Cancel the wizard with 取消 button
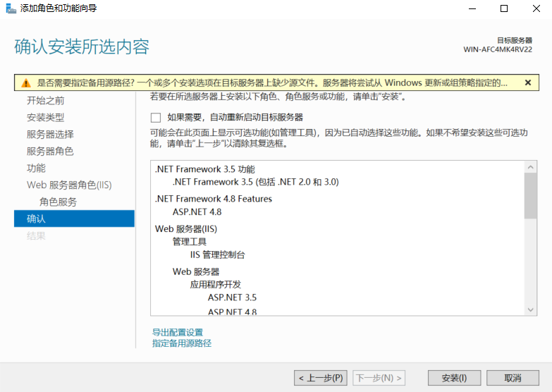Screen dimensions: 552x392 (513, 378)
